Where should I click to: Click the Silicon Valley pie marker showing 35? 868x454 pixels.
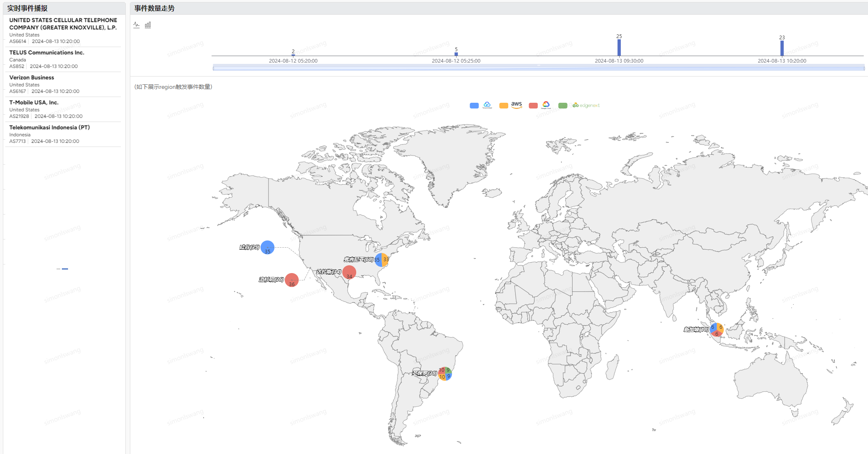pos(267,247)
